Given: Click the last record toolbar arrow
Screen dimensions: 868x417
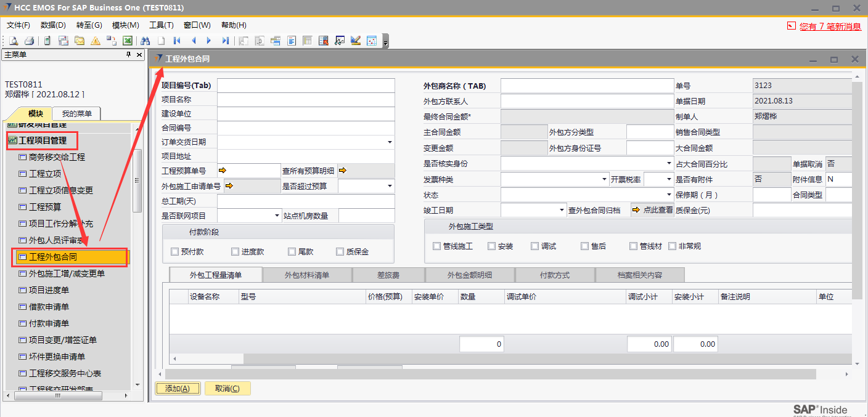Looking at the screenshot, I should click(225, 41).
